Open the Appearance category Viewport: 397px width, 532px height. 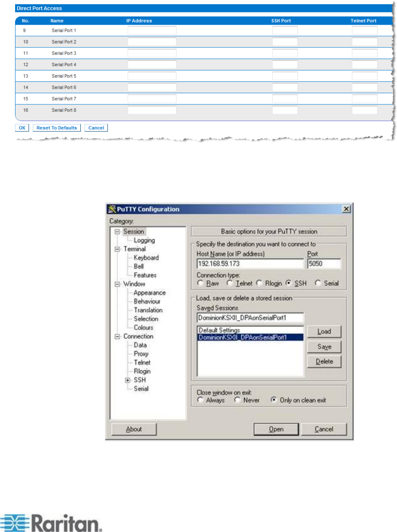point(150,293)
